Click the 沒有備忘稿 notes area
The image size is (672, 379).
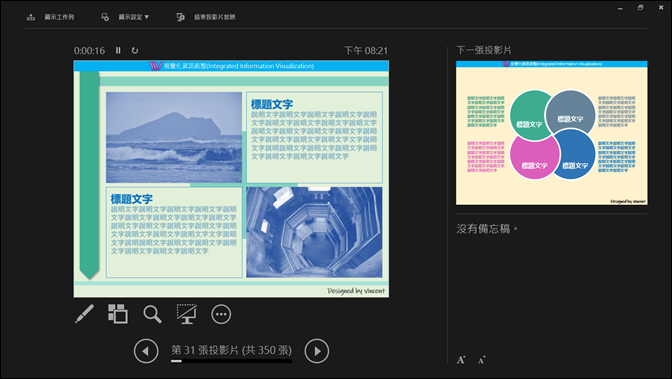pos(487,229)
